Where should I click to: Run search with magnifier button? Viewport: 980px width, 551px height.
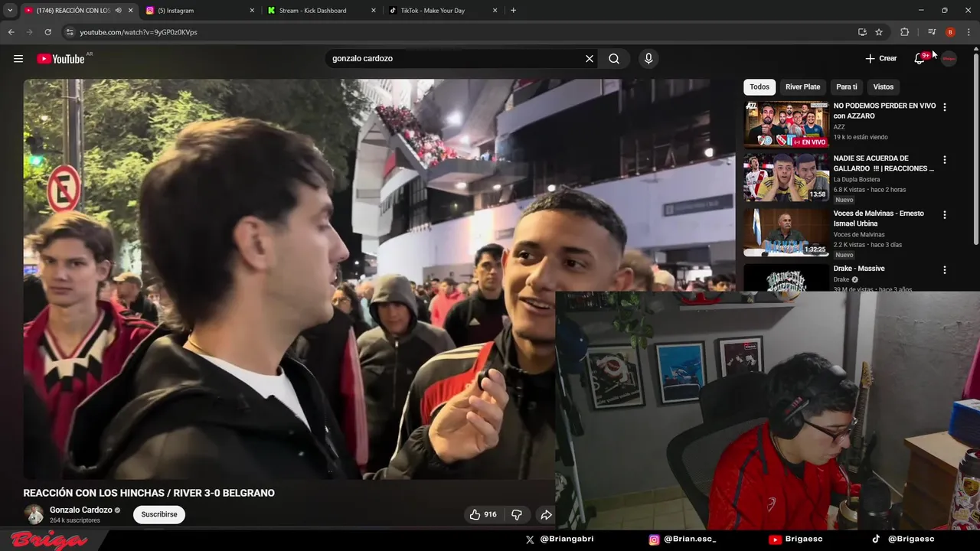tap(614, 59)
